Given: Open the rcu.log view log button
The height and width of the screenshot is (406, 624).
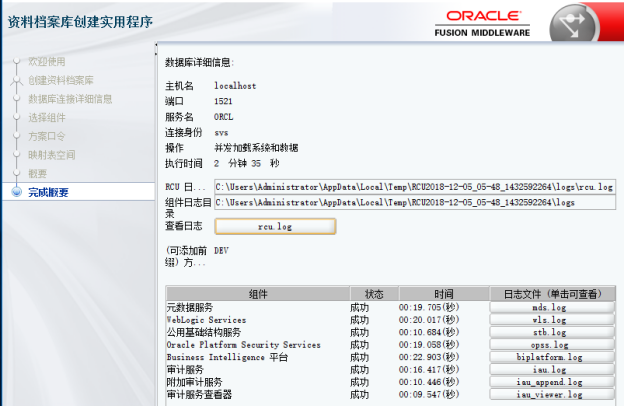Looking at the screenshot, I should click(275, 226).
